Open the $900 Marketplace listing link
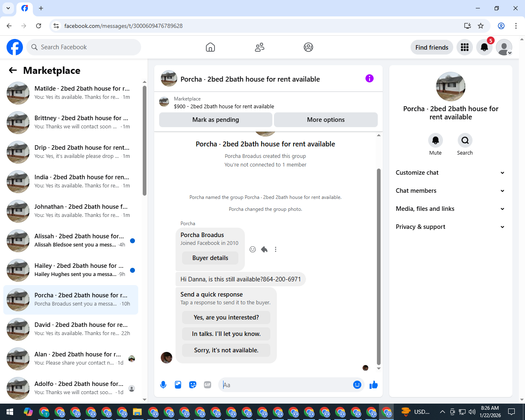This screenshot has width=525, height=420. click(x=224, y=106)
